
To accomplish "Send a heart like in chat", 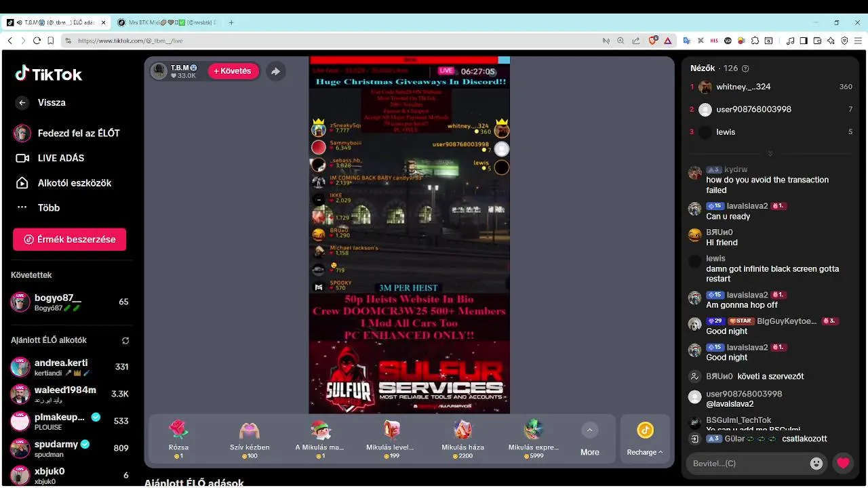I will tap(843, 464).
